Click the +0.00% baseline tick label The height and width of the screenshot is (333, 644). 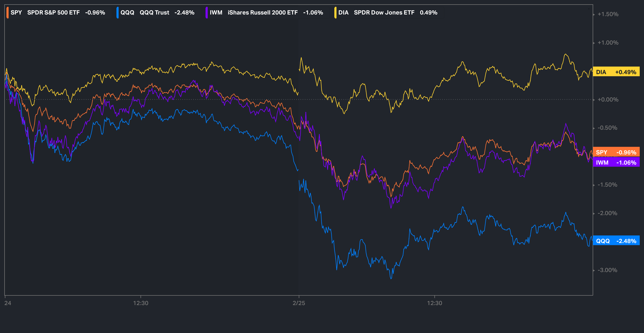pos(608,100)
